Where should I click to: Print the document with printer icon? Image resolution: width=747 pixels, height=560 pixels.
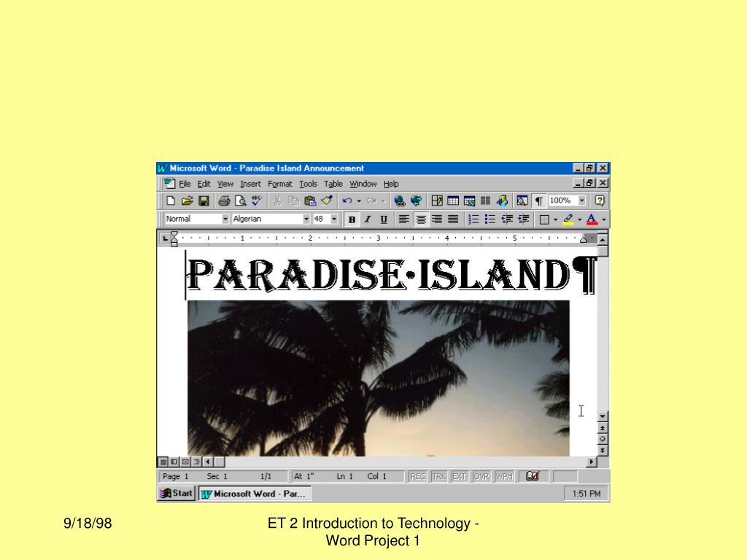tap(225, 201)
